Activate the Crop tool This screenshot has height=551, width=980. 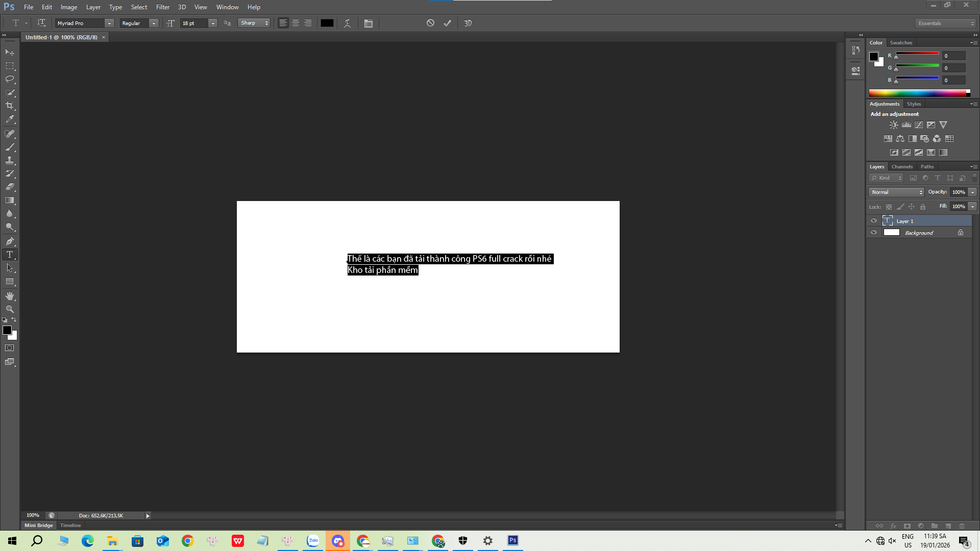10,106
